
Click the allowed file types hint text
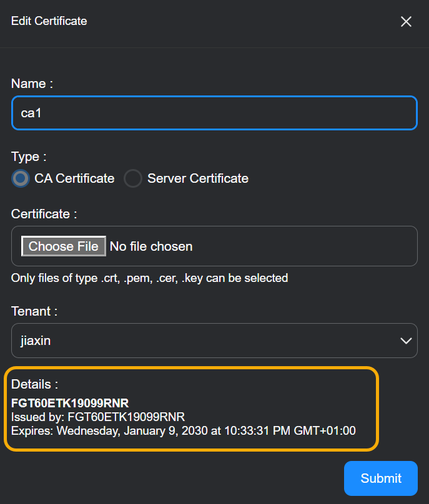[149, 278]
